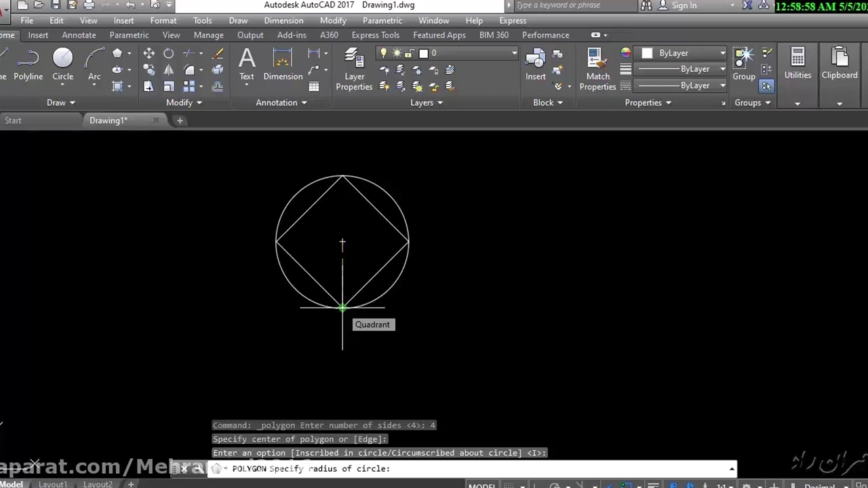The image size is (868, 488).
Task: Select the Polyline tool
Action: [x=28, y=64]
